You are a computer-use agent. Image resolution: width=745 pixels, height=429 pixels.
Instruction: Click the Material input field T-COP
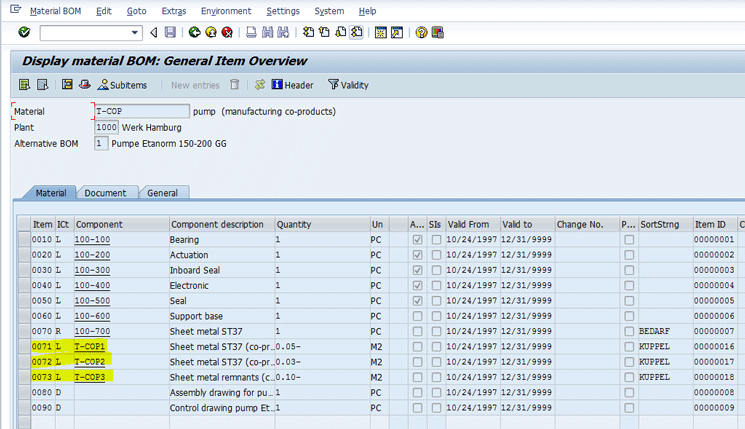141,111
